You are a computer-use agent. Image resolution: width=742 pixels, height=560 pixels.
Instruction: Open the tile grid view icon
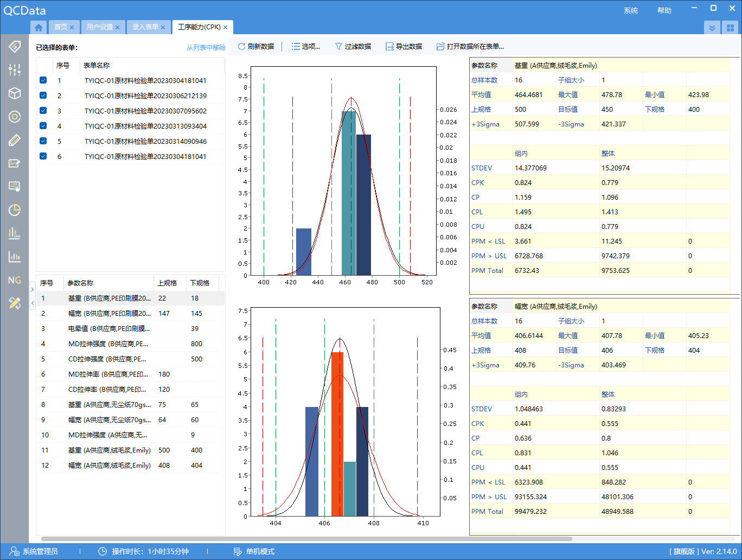(730, 28)
